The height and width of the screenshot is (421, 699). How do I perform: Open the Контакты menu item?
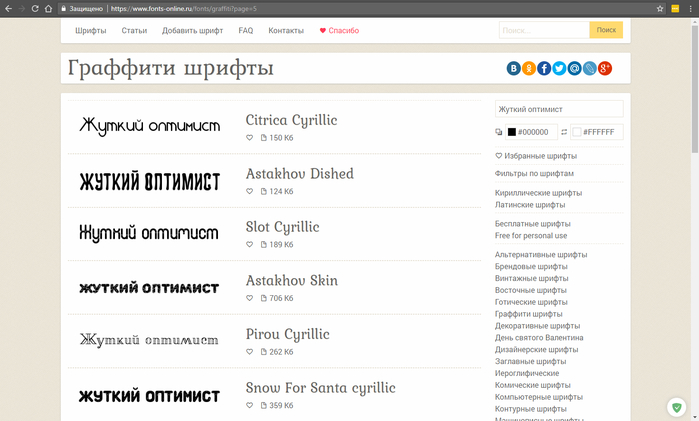[x=286, y=31]
